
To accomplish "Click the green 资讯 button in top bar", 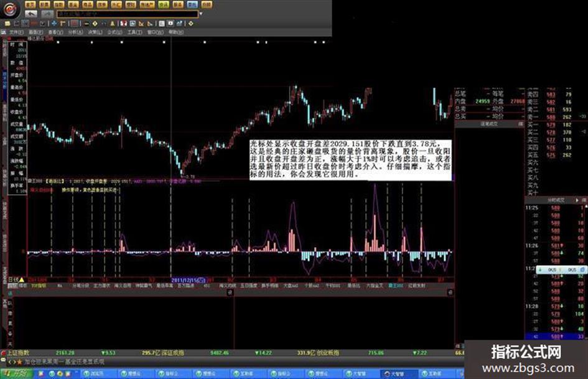I will click(164, 4).
